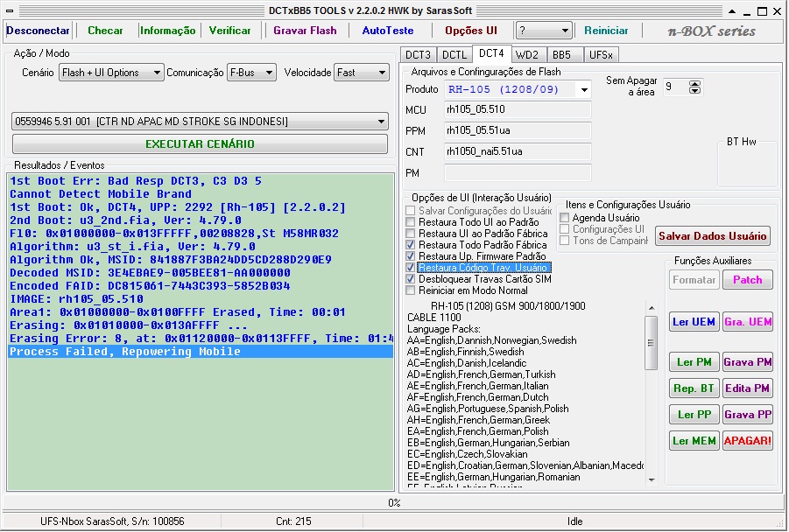Toggle Restaura Código Trav. Usuário checkbox

(411, 268)
